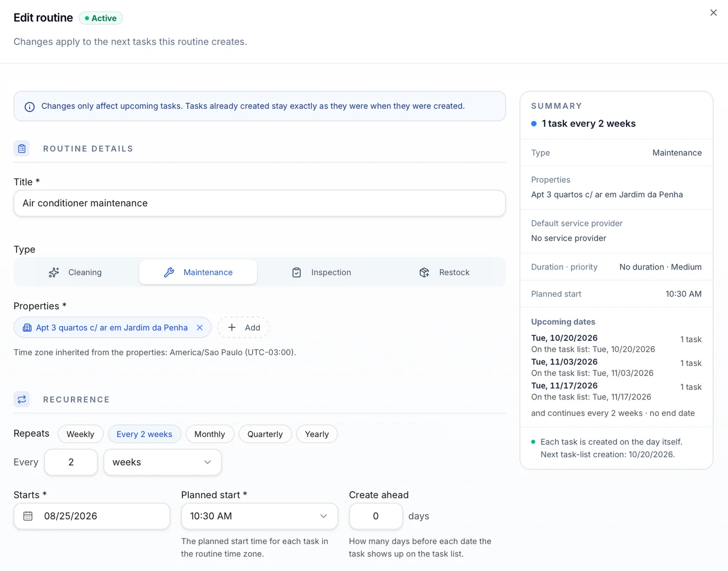Screen dimensions: 728x571
Task: Click the '1 task every 2 weeks' summary heading
Action: (589, 123)
